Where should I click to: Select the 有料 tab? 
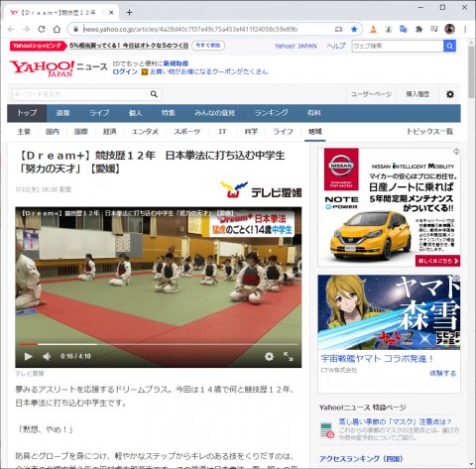click(314, 113)
